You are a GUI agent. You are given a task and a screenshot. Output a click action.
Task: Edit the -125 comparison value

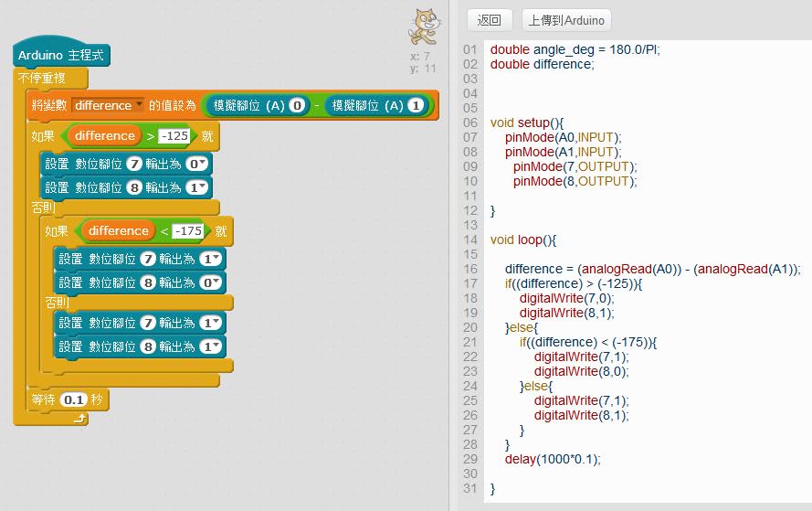coord(174,136)
